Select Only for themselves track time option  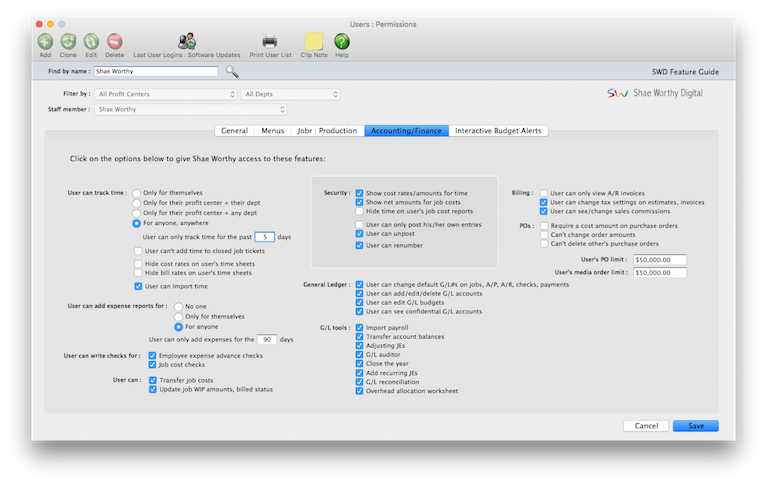tap(136, 190)
